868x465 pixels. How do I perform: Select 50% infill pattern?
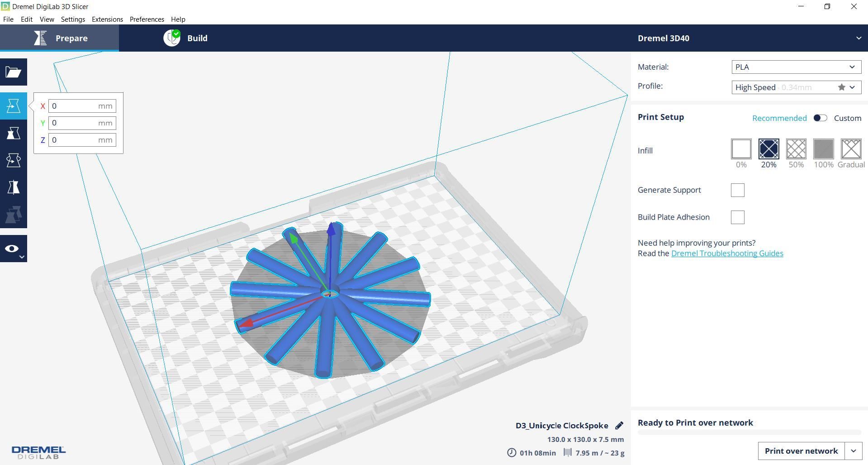click(796, 149)
